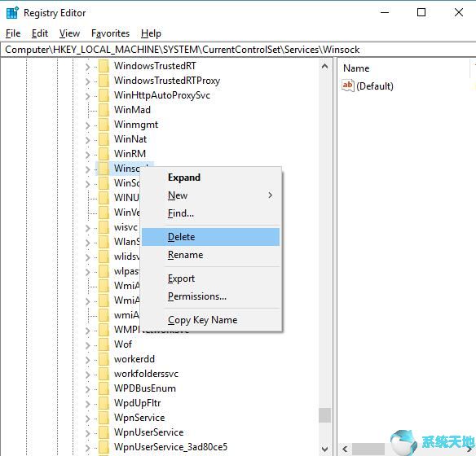The image size is (476, 456).
Task: Click the WindowsTrustedRTProxy folder icon
Action: (104, 81)
